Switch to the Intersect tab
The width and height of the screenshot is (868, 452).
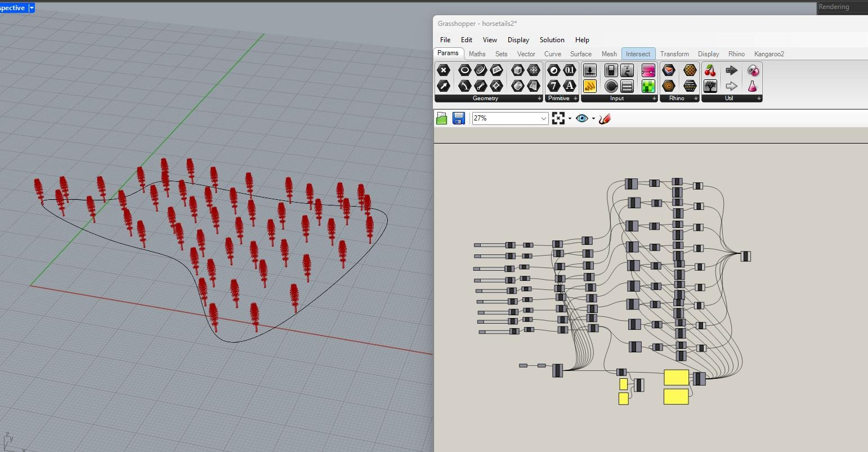click(x=638, y=54)
